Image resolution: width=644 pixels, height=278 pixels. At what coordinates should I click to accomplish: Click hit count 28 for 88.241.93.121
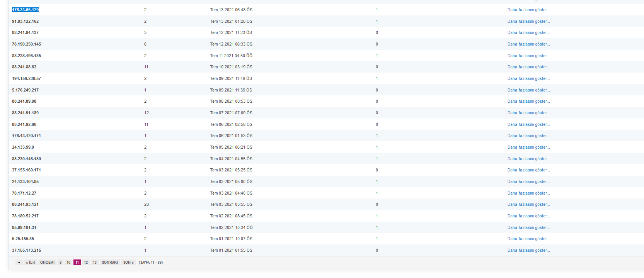pyautogui.click(x=147, y=204)
